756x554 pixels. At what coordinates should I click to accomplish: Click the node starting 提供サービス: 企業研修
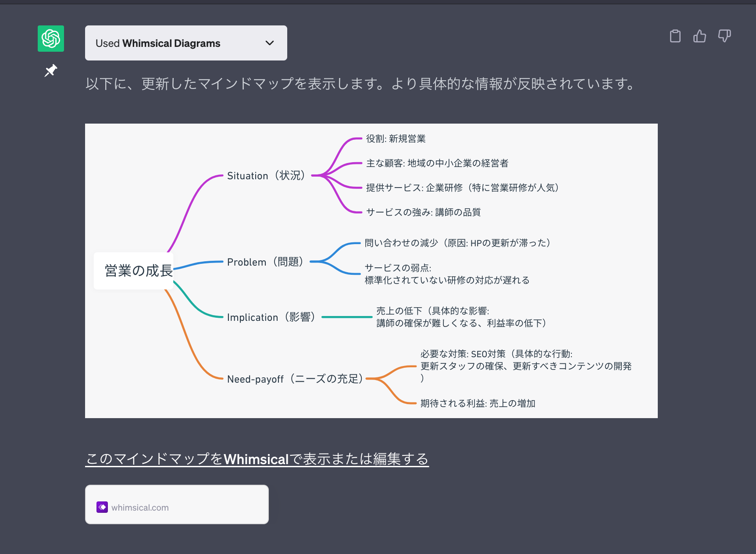[463, 188]
